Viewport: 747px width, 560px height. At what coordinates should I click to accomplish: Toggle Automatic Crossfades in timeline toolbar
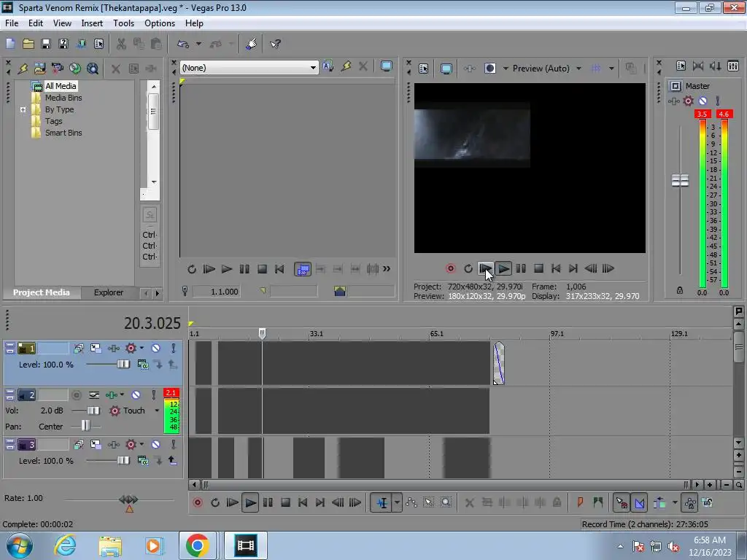click(x=640, y=502)
